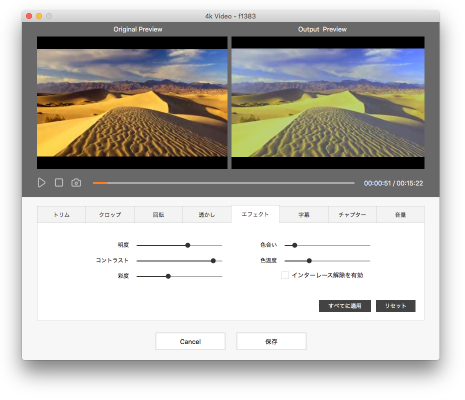Enable the インターレース解除を有効 checkbox
The width and height of the screenshot is (465, 400).
pyautogui.click(x=285, y=275)
